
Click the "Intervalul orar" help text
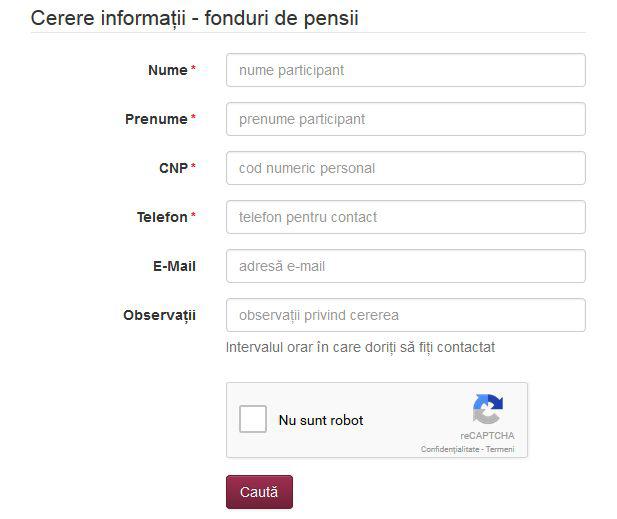pos(360,347)
